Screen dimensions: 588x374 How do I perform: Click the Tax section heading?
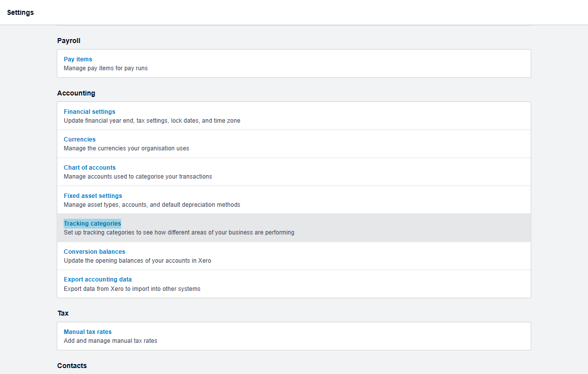pos(63,313)
